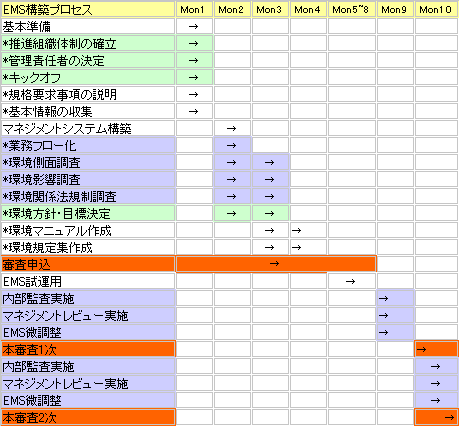
Task: Click the arrow in the EMS試運用 row
Action: [x=350, y=281]
